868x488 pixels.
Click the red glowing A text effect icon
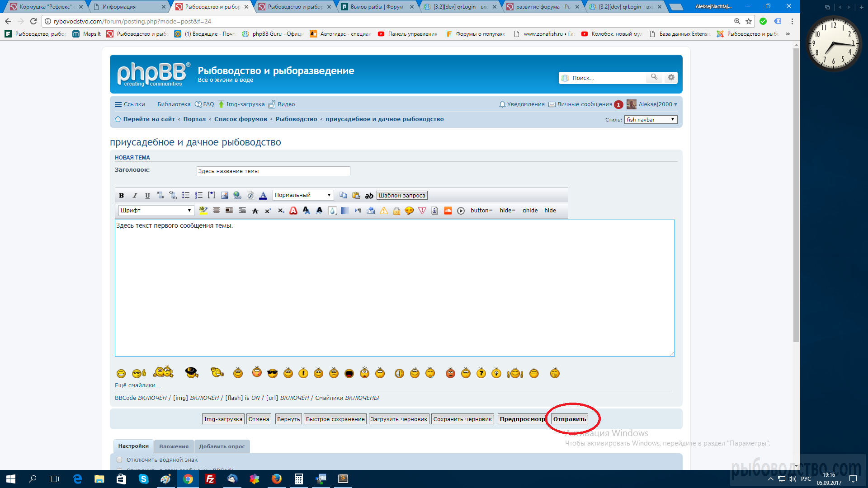click(293, 210)
